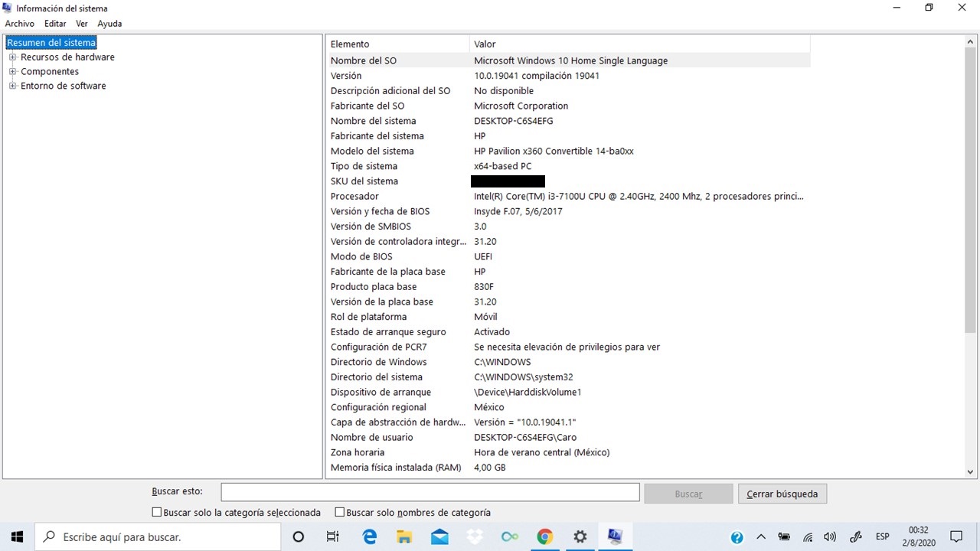980x551 pixels.
Task: Select the Memoria física instalada (RAM) row
Action: (568, 468)
